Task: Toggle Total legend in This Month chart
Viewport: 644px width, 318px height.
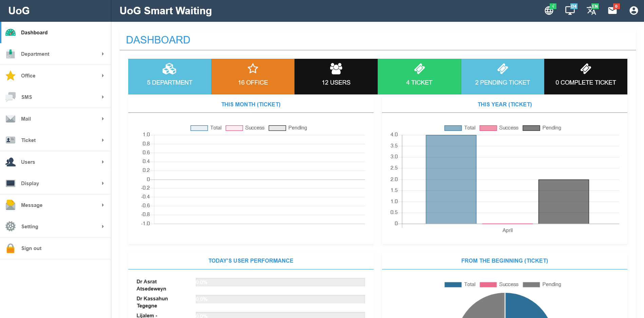Action: (206, 128)
